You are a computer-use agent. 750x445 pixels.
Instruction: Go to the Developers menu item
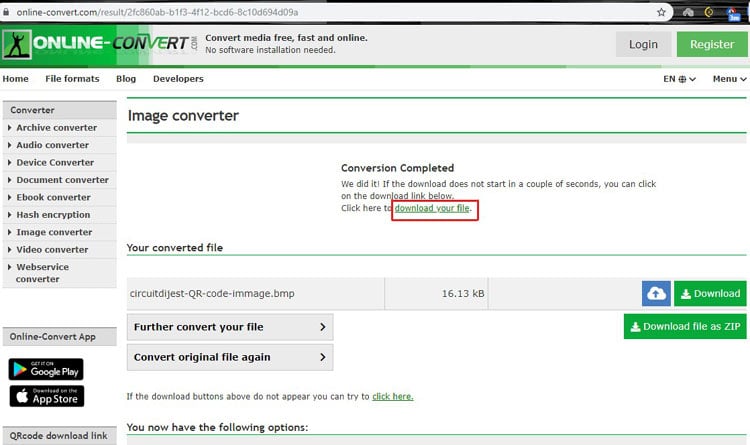coord(178,79)
